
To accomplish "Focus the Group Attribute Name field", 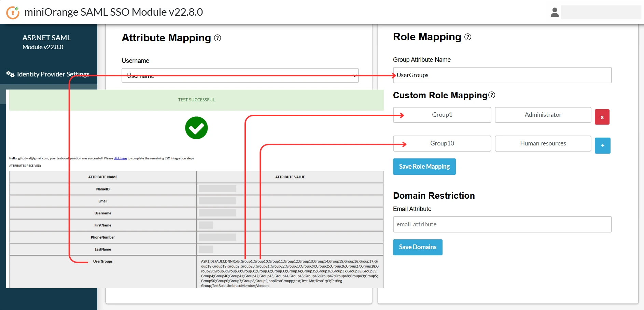I will pyautogui.click(x=502, y=75).
